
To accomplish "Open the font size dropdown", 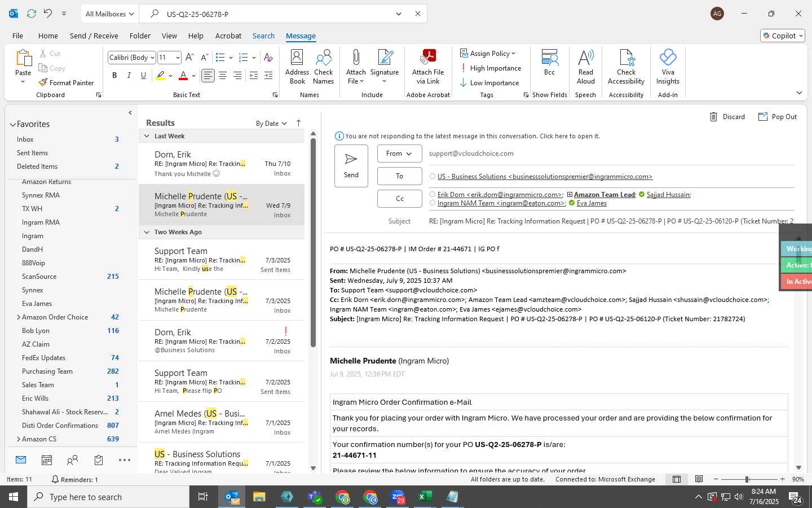I will 178,58.
